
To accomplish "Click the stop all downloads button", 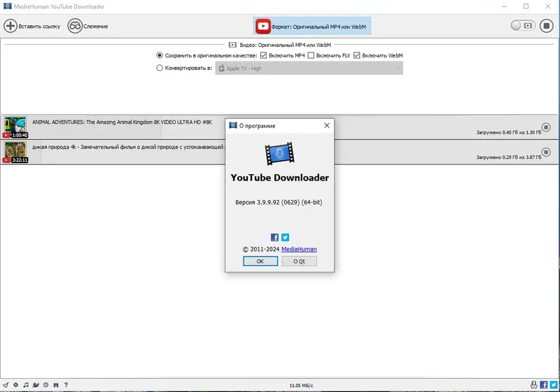I will tap(547, 26).
